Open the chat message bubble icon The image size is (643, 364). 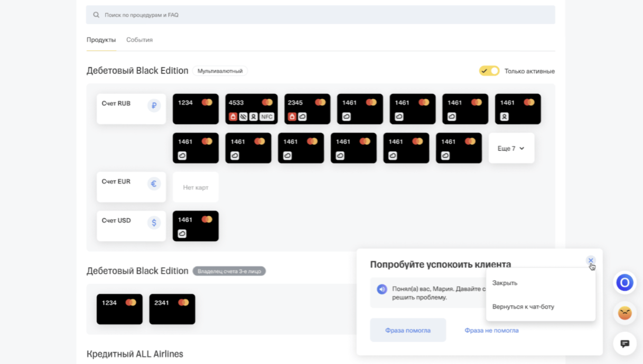(625, 344)
